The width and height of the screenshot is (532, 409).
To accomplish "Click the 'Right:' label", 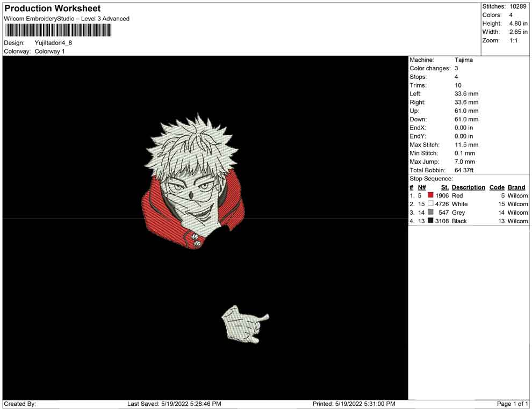I will pos(418,103).
